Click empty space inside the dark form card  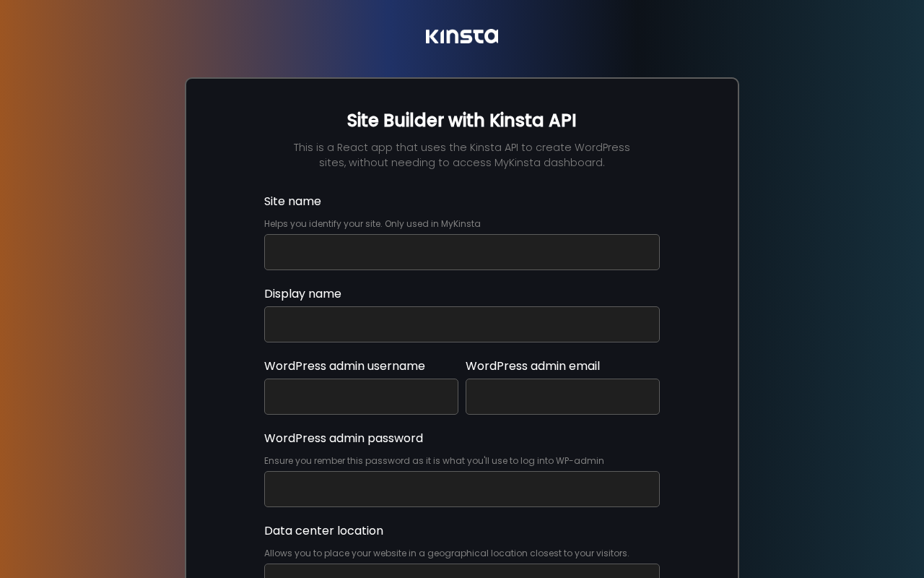point(225,325)
